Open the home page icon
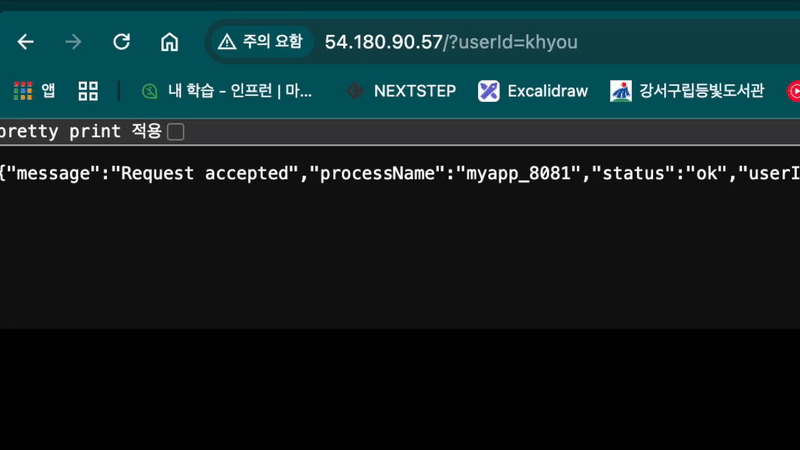Viewport: 800px width, 450px height. click(169, 42)
